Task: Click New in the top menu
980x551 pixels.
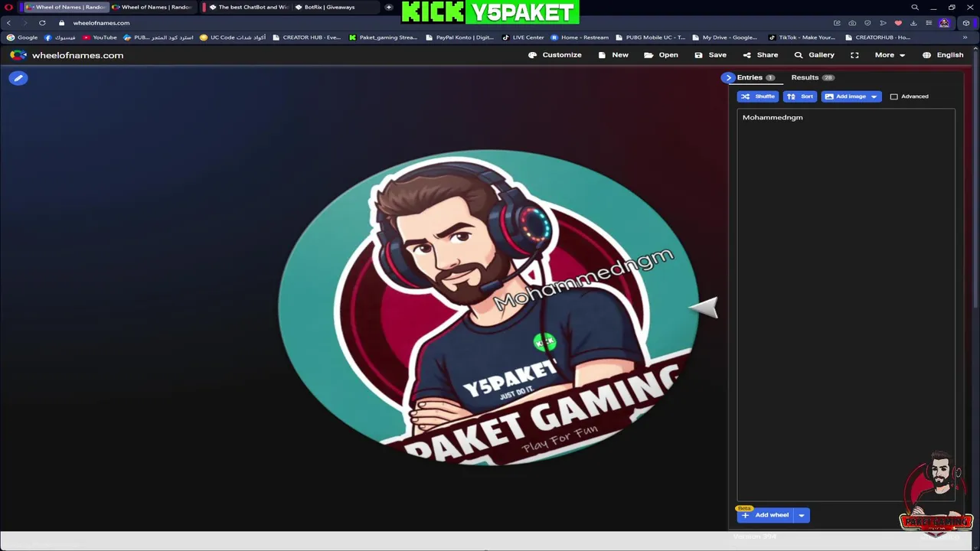Action: (613, 55)
